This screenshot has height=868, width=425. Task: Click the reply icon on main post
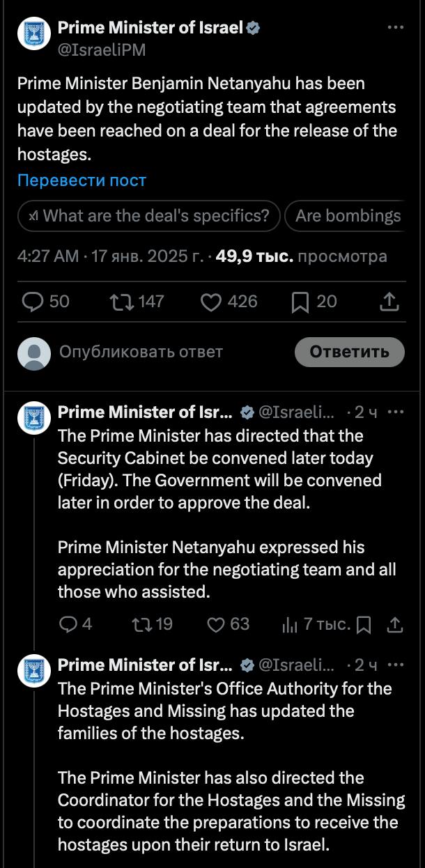[33, 301]
